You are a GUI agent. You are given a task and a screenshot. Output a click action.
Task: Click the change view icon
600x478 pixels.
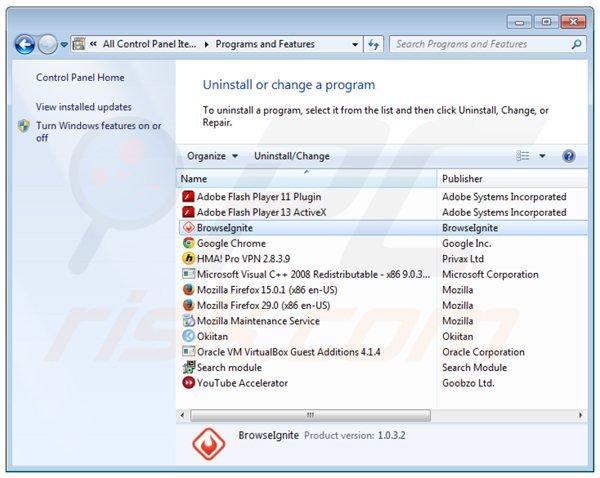coord(523,156)
